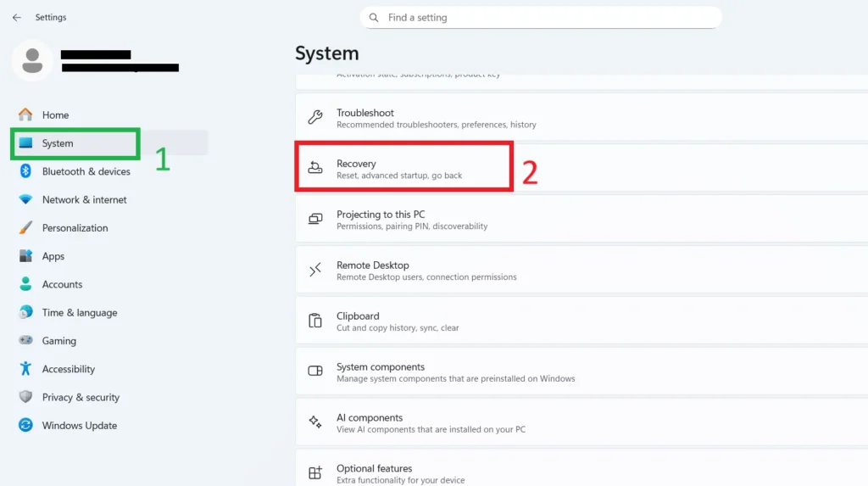Open Accounts settings category
Image resolution: width=868 pixels, height=486 pixels.
click(x=62, y=285)
